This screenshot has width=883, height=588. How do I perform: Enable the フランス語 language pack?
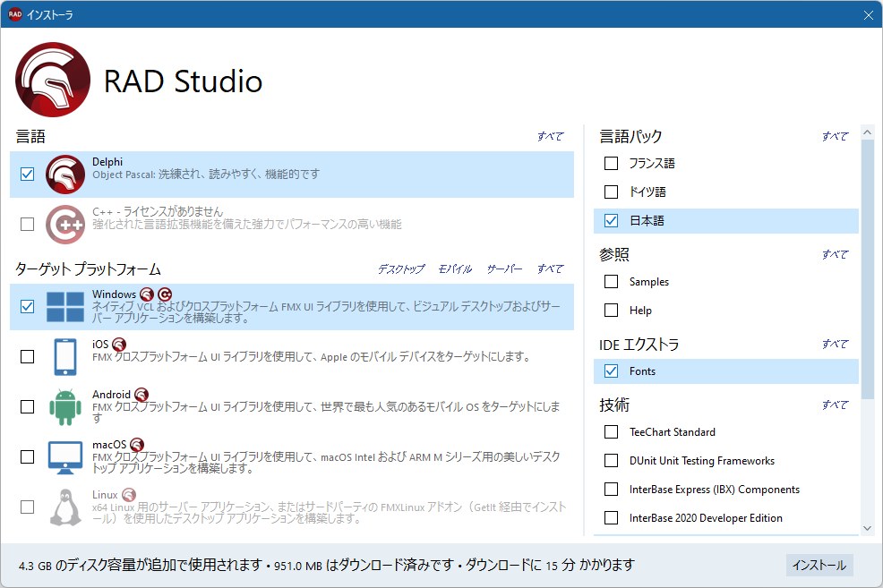(x=613, y=163)
